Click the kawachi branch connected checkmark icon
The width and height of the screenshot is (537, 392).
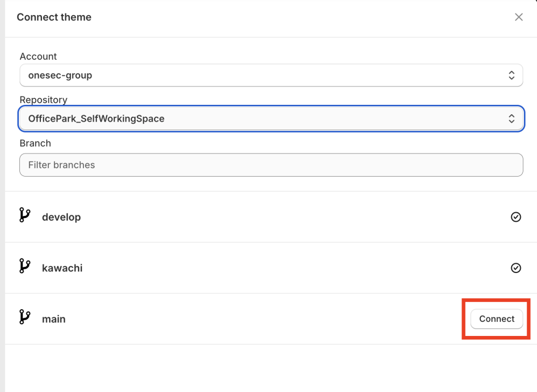point(516,268)
